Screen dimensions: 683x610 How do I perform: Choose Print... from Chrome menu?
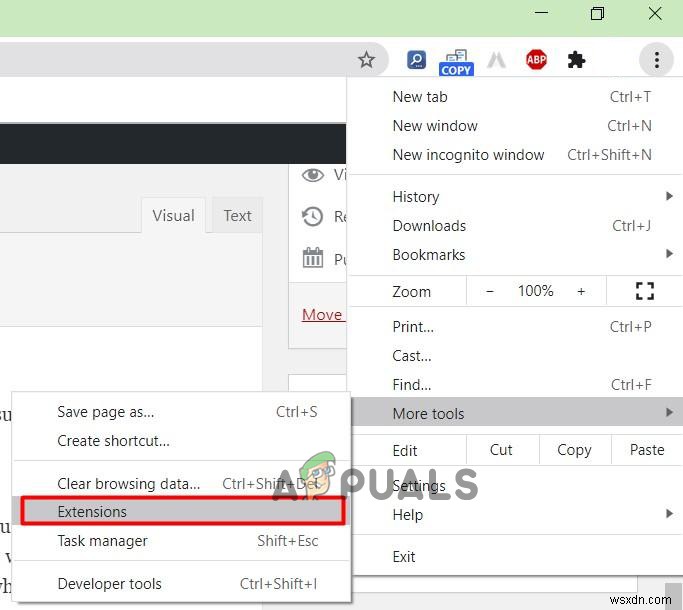pyautogui.click(x=515, y=327)
